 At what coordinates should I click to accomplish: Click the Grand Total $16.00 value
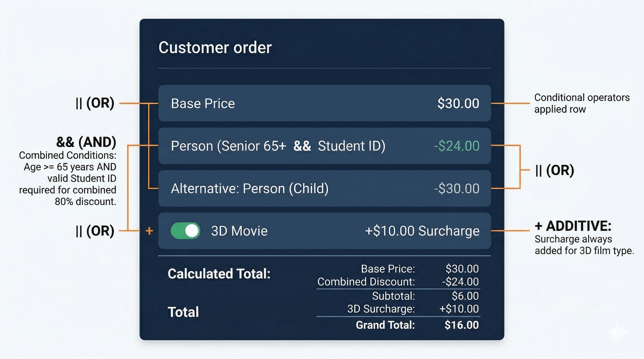461,325
